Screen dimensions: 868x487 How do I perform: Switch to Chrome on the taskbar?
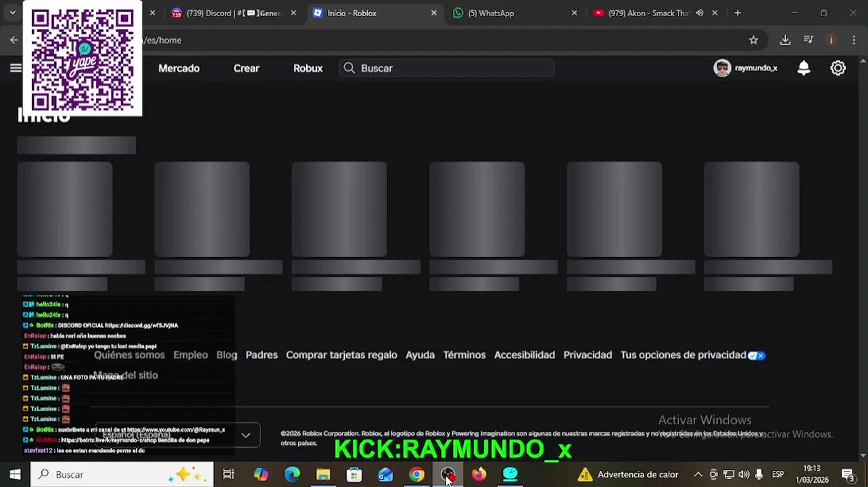pos(416,474)
